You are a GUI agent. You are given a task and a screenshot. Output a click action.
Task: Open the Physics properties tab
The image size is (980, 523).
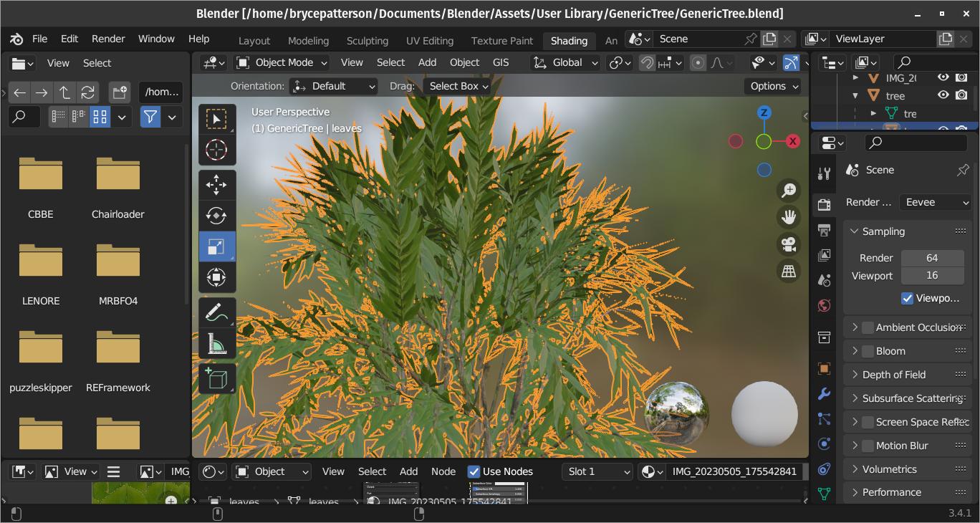point(824,443)
